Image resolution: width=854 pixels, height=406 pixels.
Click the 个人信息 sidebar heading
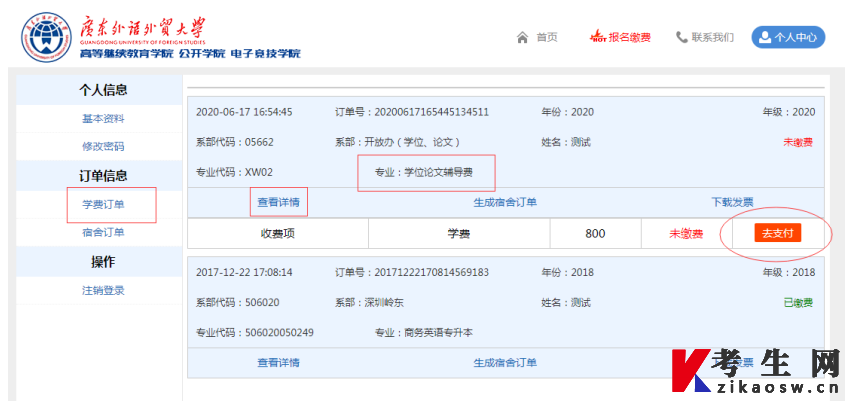tap(103, 90)
